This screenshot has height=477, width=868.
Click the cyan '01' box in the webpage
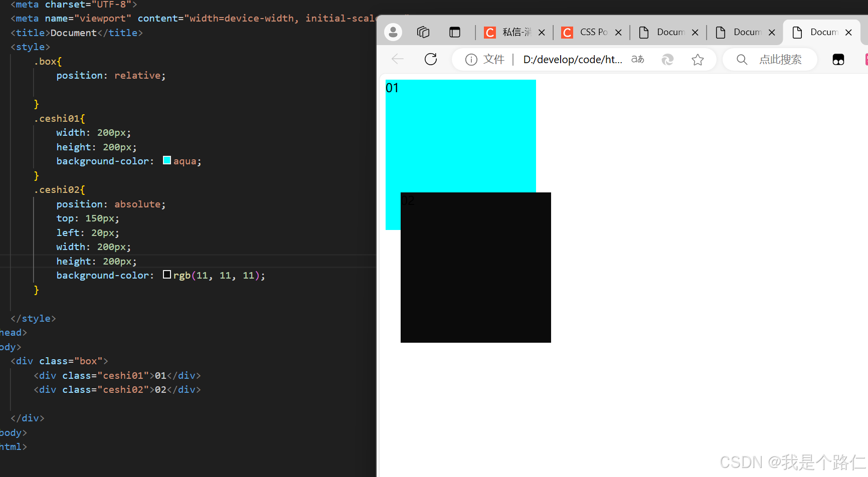point(460,135)
